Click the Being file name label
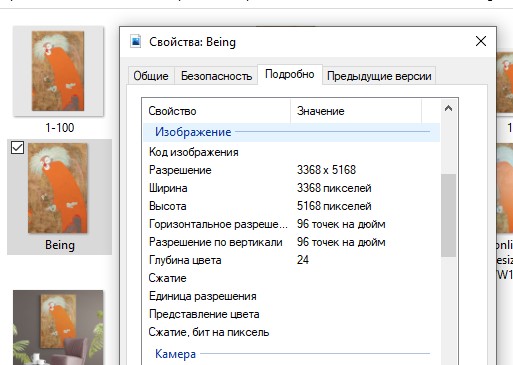Image resolution: width=513 pixels, height=365 pixels. [60, 245]
